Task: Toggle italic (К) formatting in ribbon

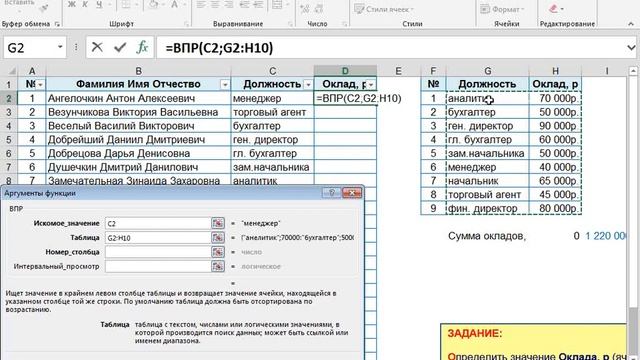Action: 85,4
